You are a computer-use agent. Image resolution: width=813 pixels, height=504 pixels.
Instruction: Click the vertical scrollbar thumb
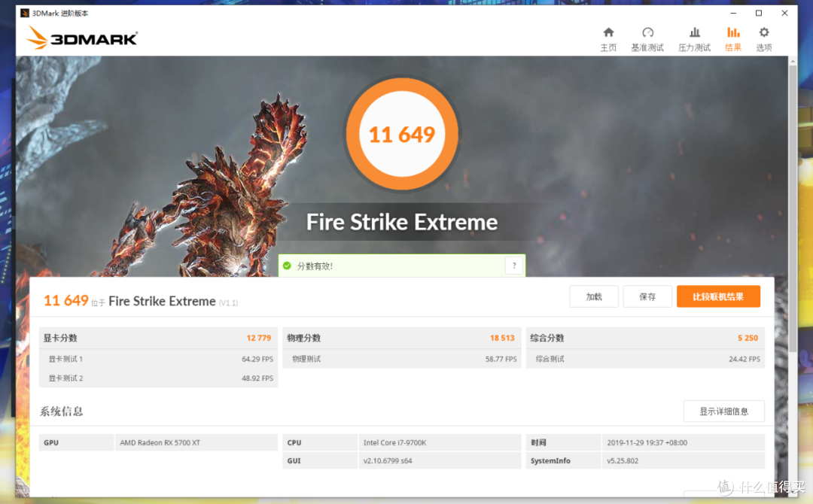pyautogui.click(x=792, y=209)
